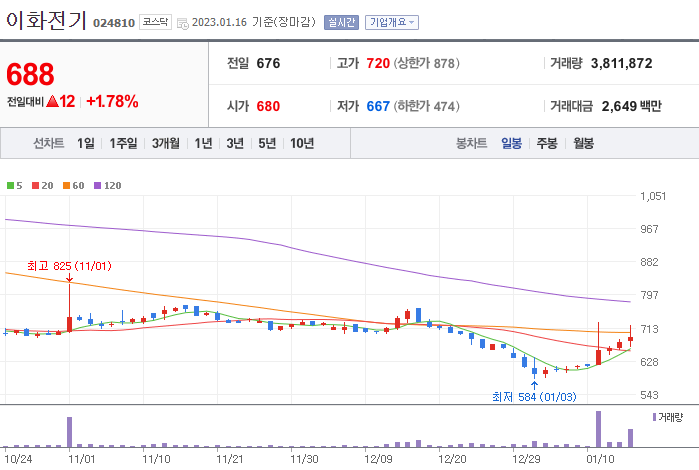Image resolution: width=699 pixels, height=470 pixels.
Task: Click the 1,051 price axis label
Action: (653, 196)
